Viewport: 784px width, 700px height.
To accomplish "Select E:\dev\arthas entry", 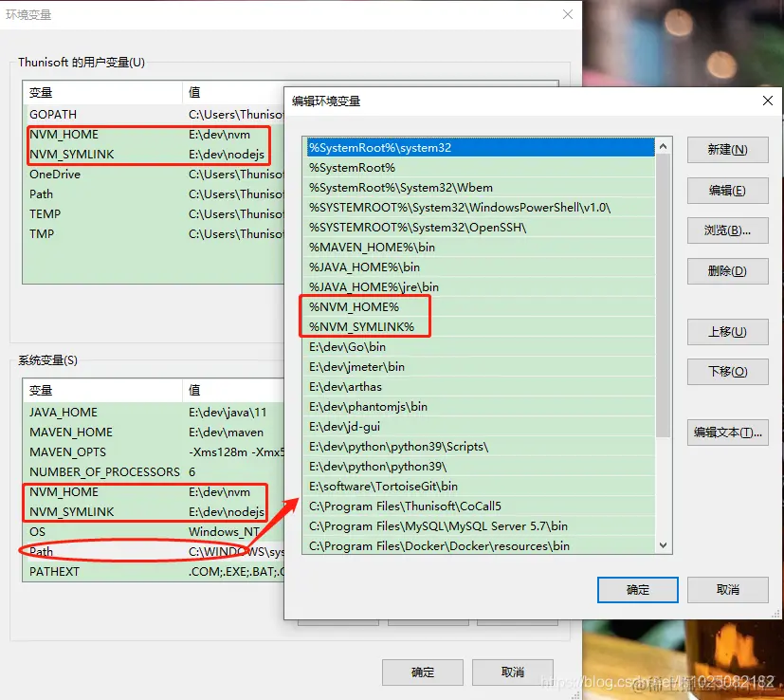I will 479,387.
